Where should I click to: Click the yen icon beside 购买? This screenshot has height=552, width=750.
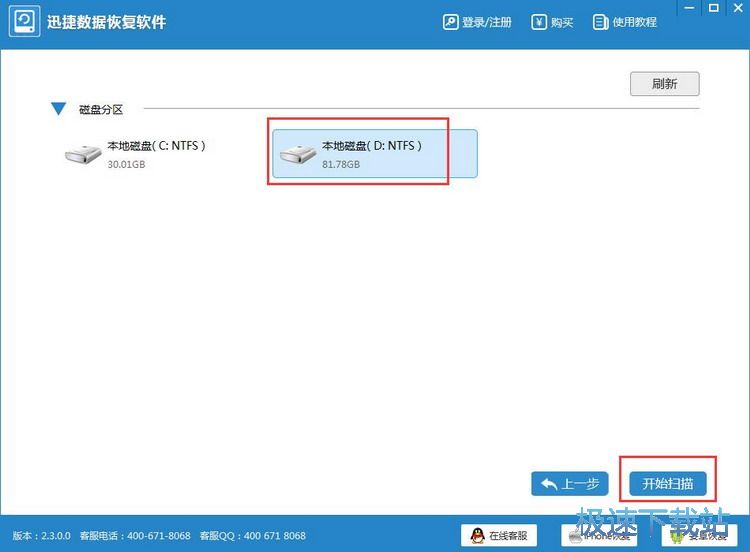coord(539,22)
